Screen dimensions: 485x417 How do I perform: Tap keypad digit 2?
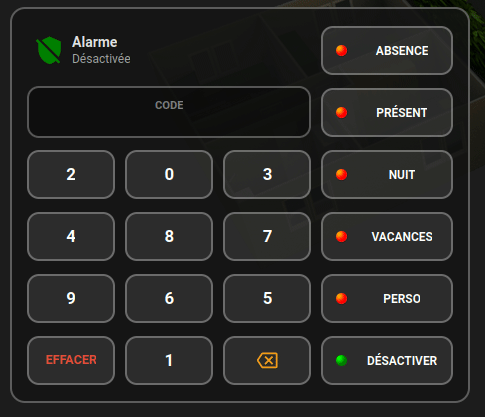[x=71, y=174]
